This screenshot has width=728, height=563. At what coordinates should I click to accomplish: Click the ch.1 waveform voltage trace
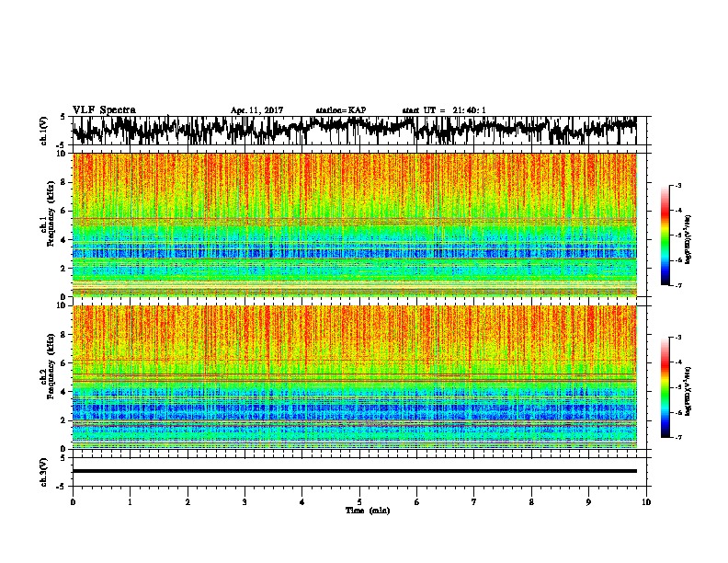(354, 131)
